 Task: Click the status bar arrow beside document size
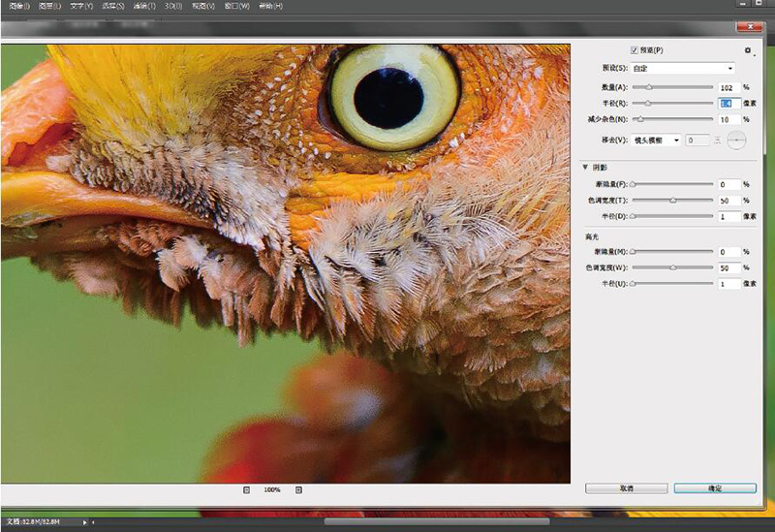point(86,523)
